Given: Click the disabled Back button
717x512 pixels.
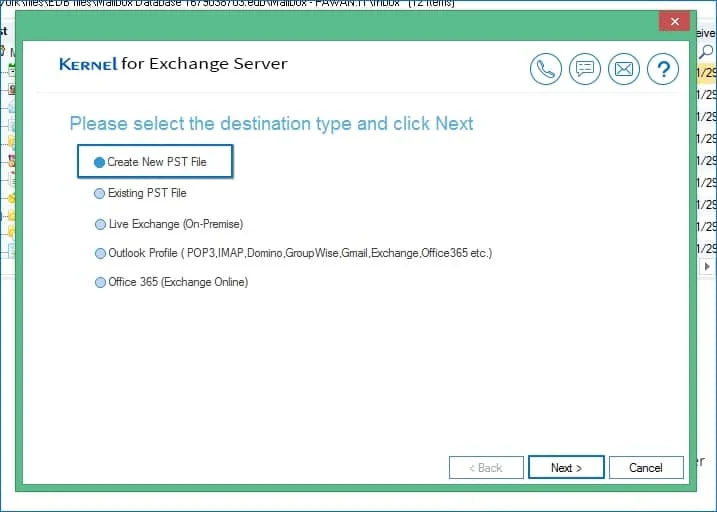Looking at the screenshot, I should [x=486, y=467].
